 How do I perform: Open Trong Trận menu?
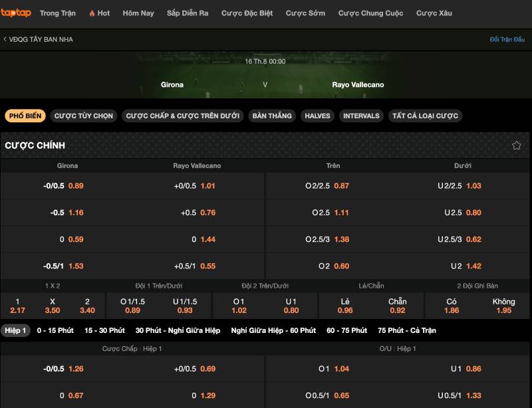click(x=58, y=13)
